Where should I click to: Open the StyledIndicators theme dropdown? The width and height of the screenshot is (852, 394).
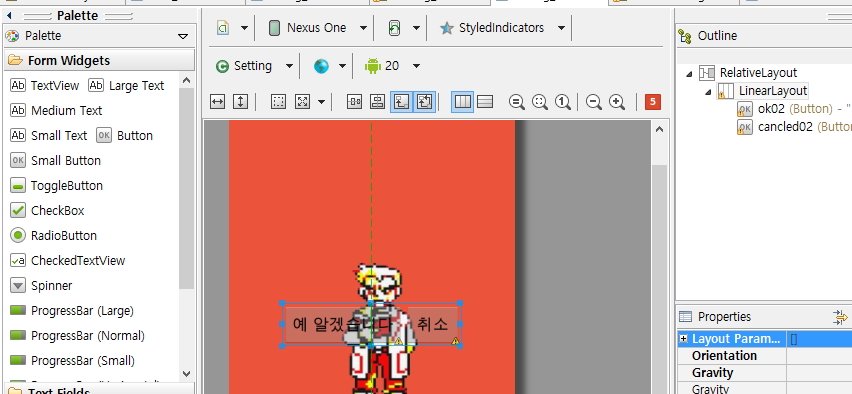click(x=561, y=28)
